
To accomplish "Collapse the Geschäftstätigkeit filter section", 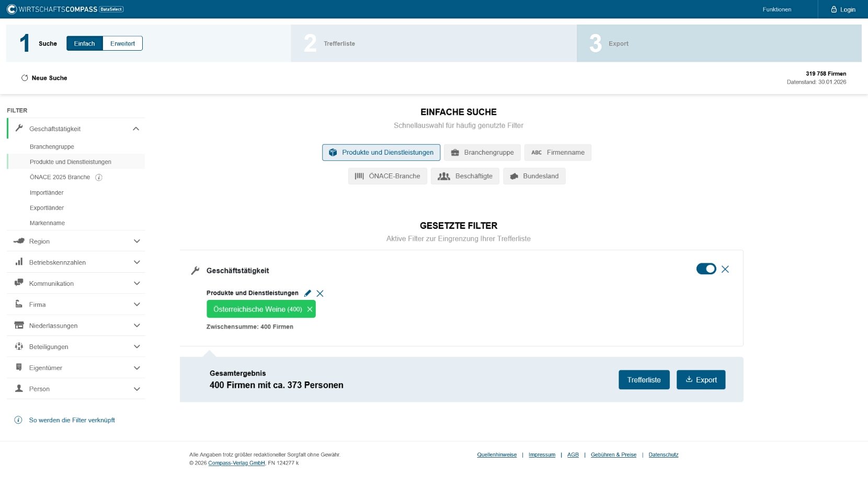I will click(x=136, y=129).
